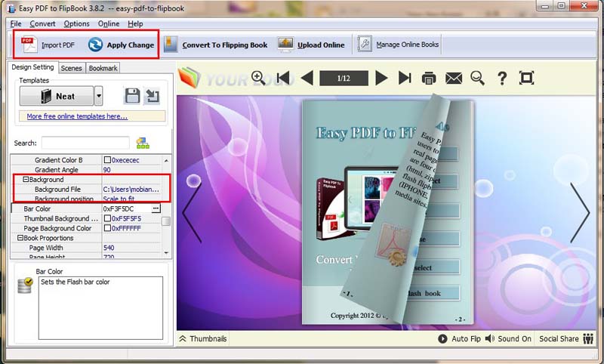The height and width of the screenshot is (364, 604).
Task: Click the zoom in magnifier icon
Action: tap(258, 79)
